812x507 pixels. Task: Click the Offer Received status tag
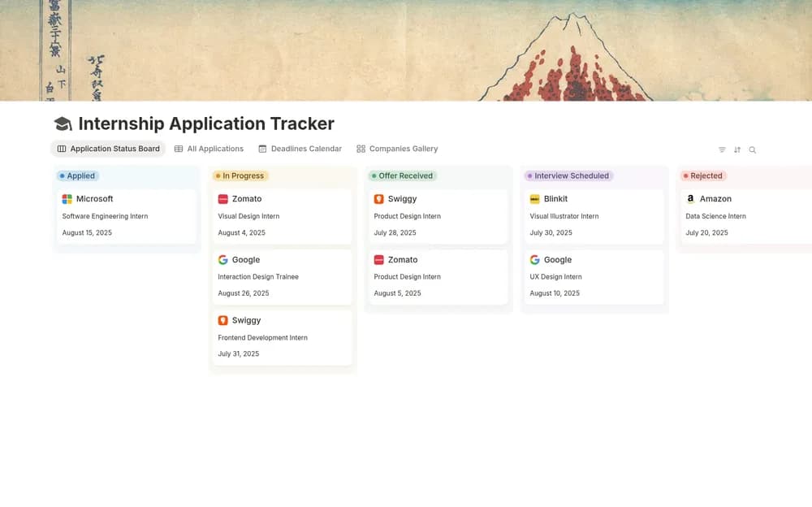(403, 175)
